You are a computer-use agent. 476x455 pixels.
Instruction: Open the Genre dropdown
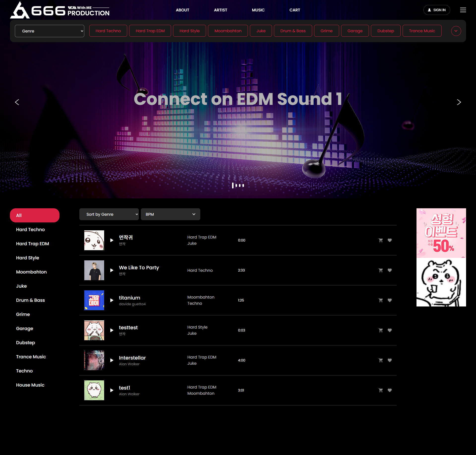click(x=50, y=31)
